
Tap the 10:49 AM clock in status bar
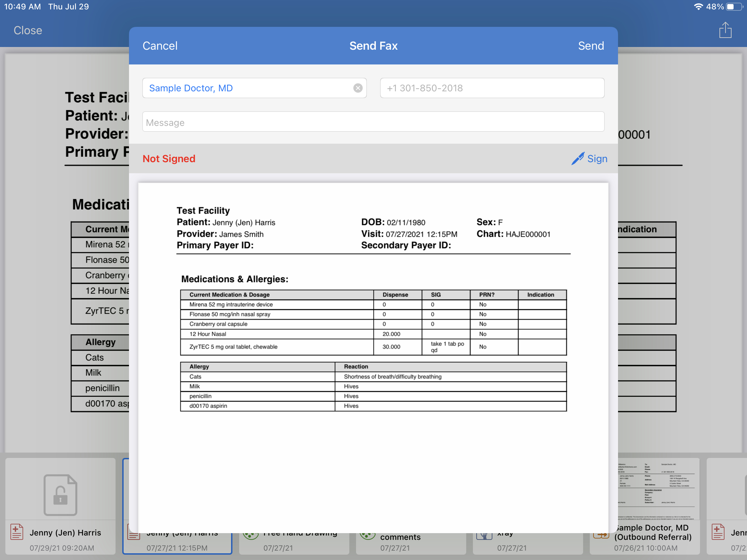(22, 6)
